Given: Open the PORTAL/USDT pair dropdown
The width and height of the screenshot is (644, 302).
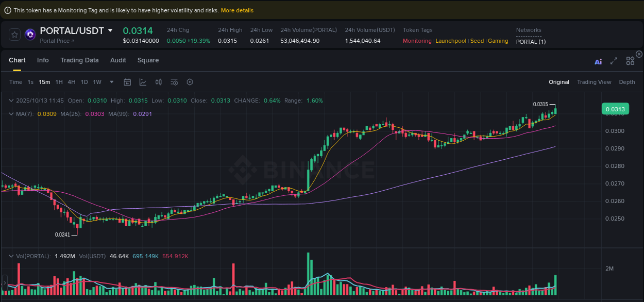Looking at the screenshot, I should point(111,30).
